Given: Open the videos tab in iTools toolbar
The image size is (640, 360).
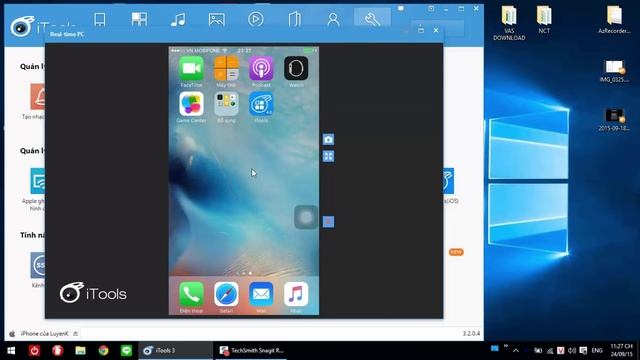Looking at the screenshot, I should (256, 19).
